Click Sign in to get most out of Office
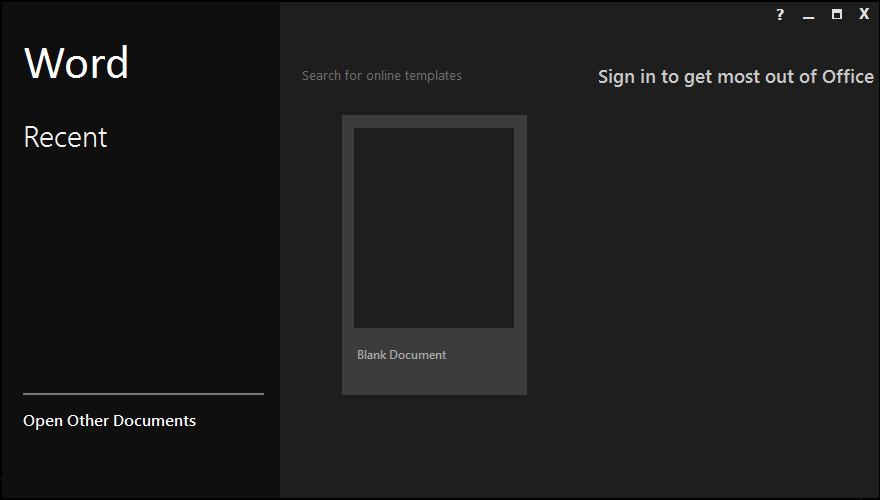880x500 pixels. 736,76
